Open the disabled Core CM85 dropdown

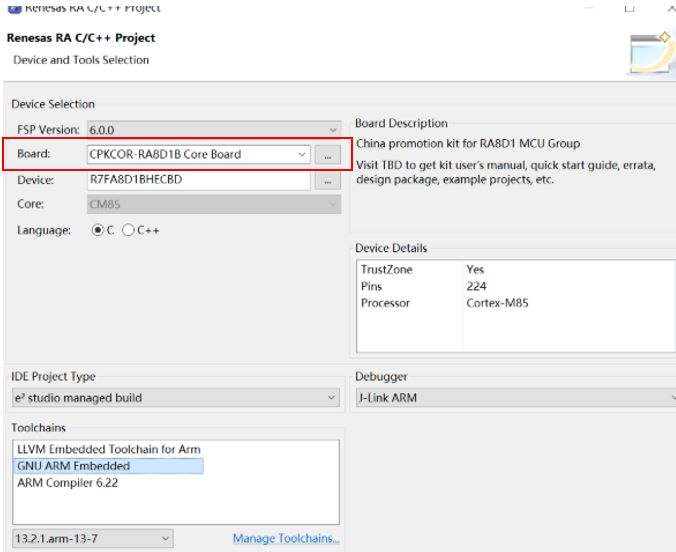[x=214, y=204]
